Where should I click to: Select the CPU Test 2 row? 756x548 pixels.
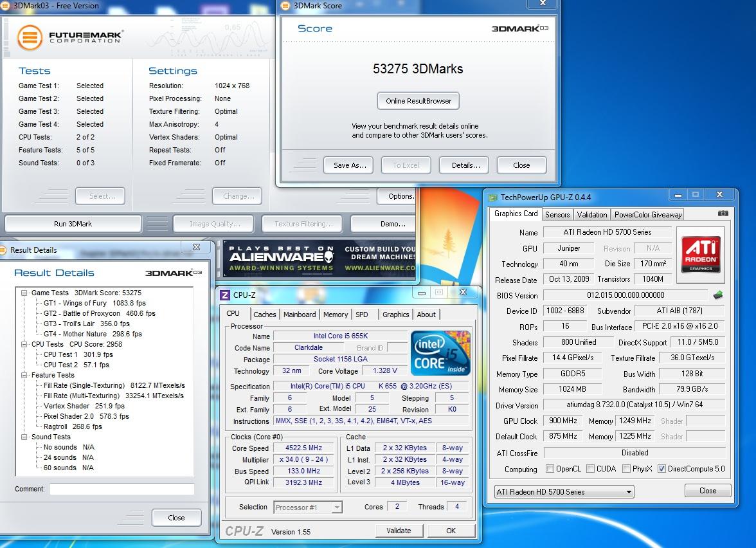tap(76, 365)
